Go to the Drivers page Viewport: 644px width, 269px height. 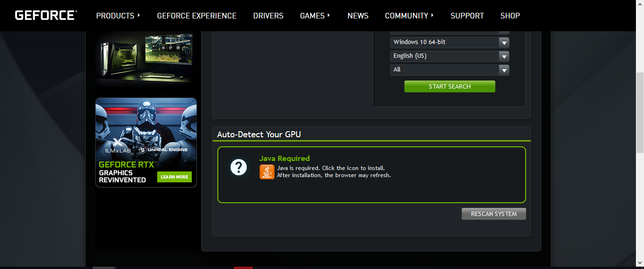tap(268, 16)
